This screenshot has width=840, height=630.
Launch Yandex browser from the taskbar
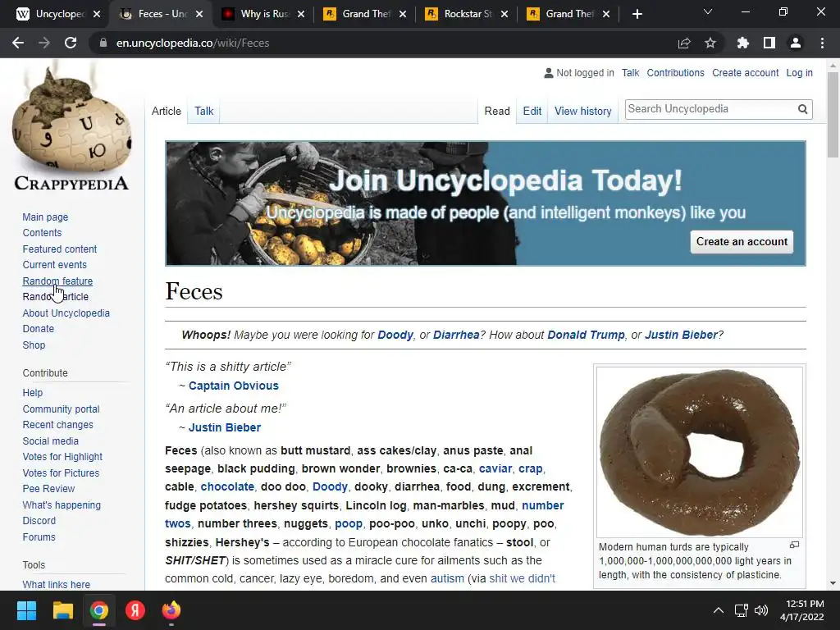click(x=135, y=610)
